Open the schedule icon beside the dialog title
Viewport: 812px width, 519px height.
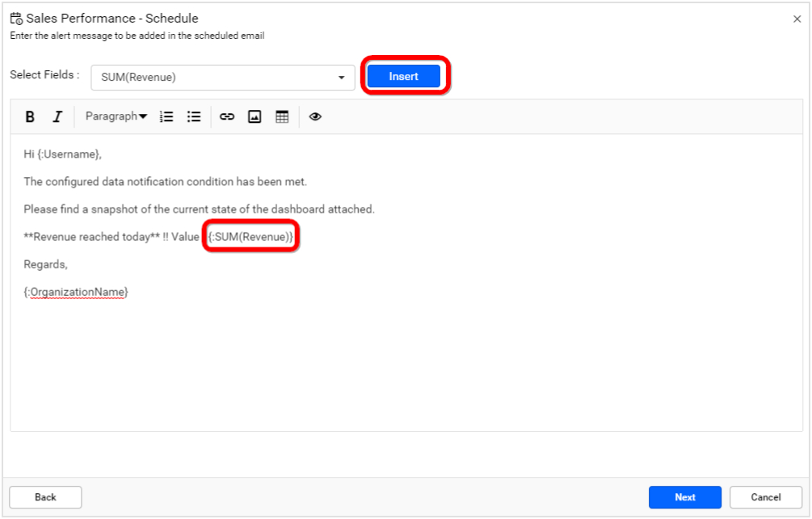[15, 17]
